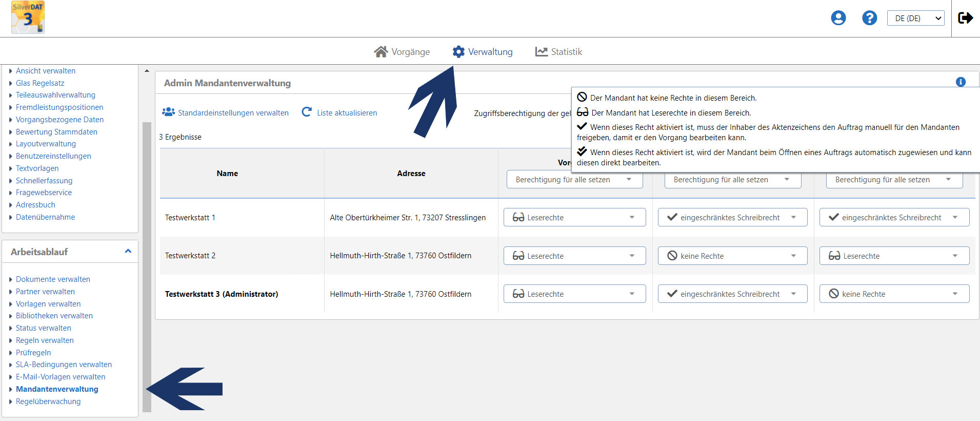This screenshot has width=980, height=421.
Task: Open Fragewebservice in sidebar
Action: click(44, 193)
